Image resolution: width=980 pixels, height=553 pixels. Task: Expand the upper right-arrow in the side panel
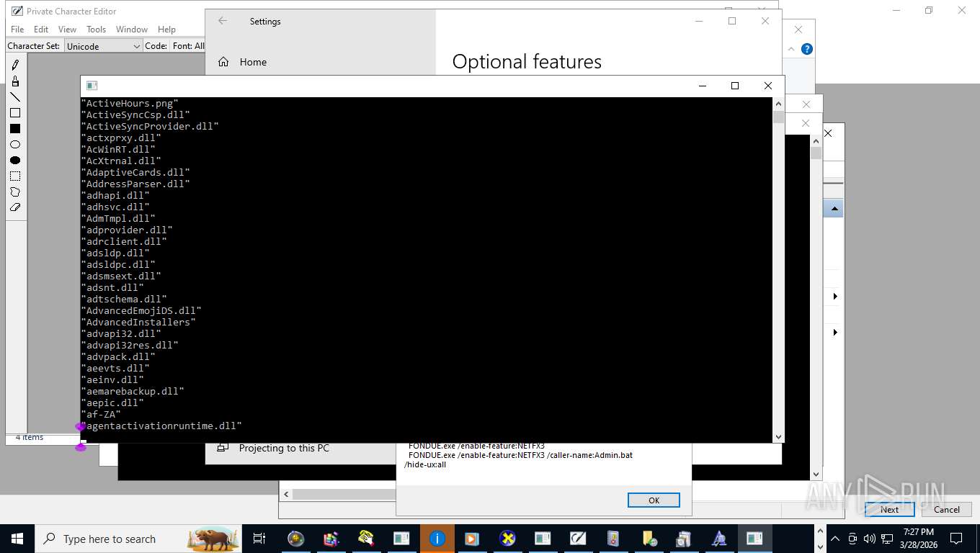click(x=835, y=297)
